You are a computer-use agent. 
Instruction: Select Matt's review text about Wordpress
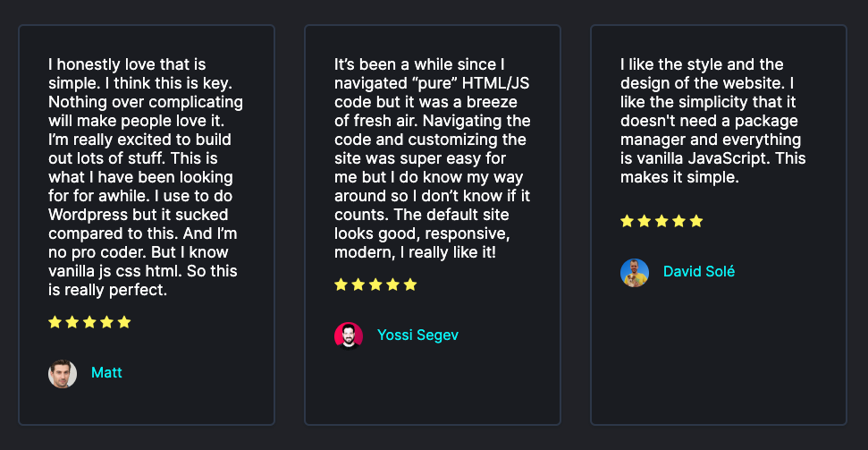click(146, 177)
